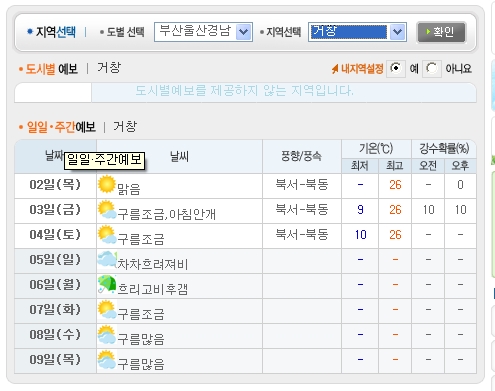Click the partly cloudy icon for 03일(금)
Screen dimensions: 495x391
click(107, 210)
